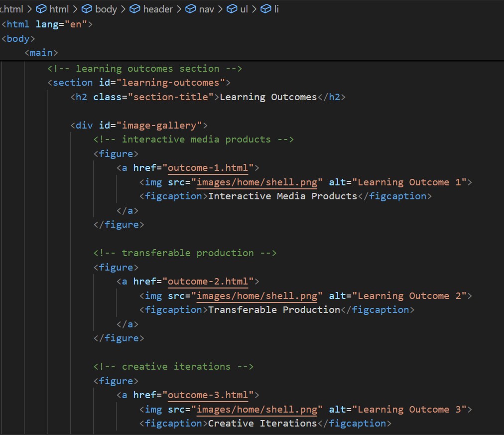Click the "Interactive Media Products" figcaption text
Screen dimensions: 504x435
pos(282,196)
